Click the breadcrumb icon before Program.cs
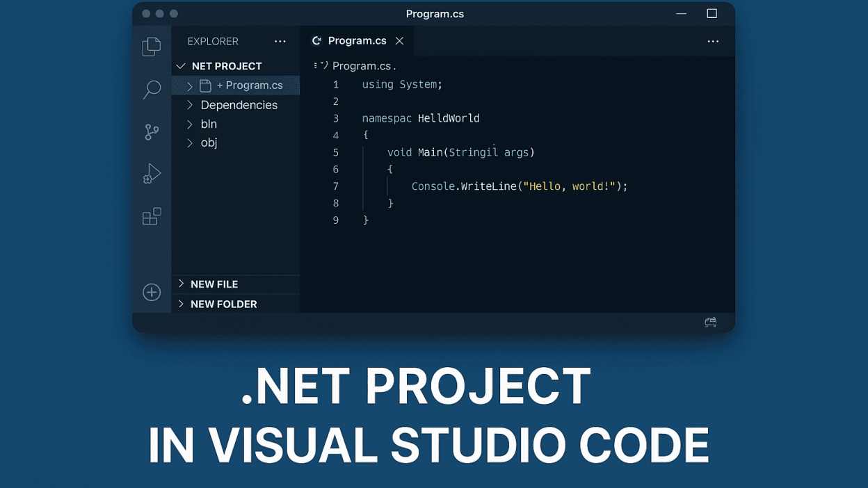 [x=321, y=65]
